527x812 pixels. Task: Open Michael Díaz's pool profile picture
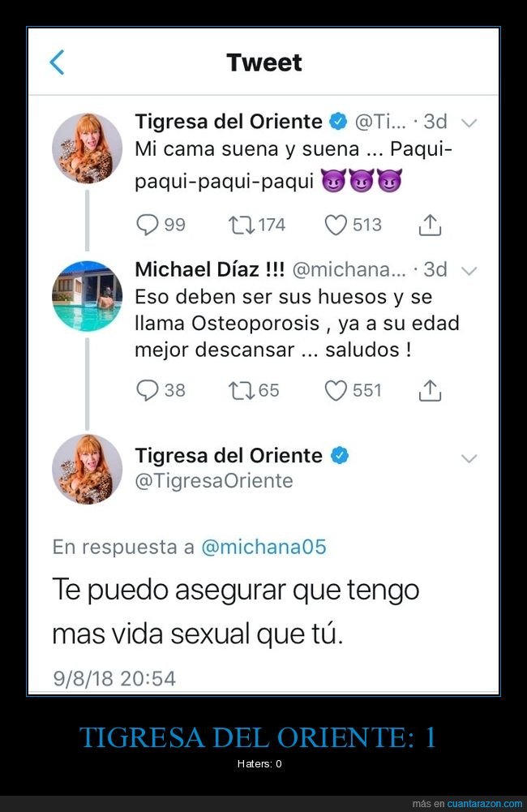pos(87,296)
